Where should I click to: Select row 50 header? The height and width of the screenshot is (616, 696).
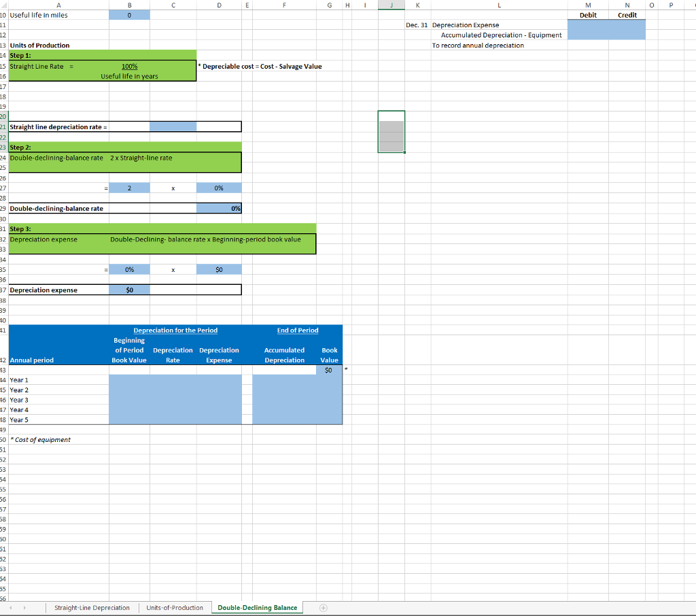click(x=3, y=440)
